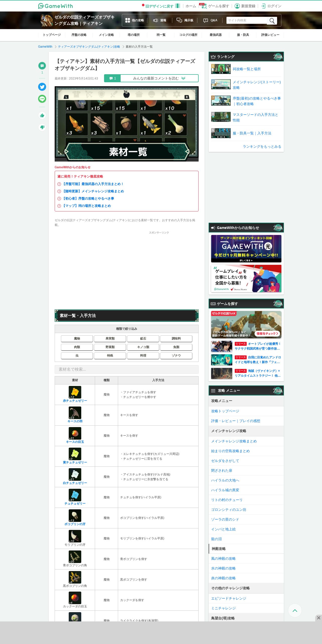Click the 素材一覧 header image
Screen dimensions: 322x644
tap(127, 124)
